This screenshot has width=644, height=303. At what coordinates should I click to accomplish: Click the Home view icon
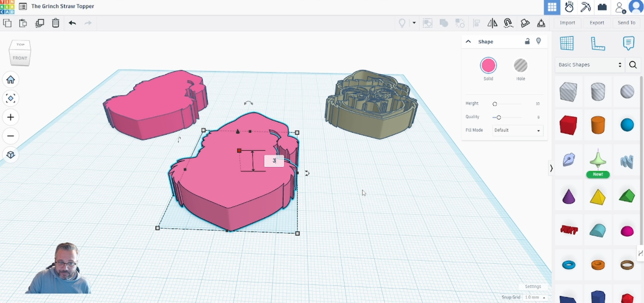(10, 80)
